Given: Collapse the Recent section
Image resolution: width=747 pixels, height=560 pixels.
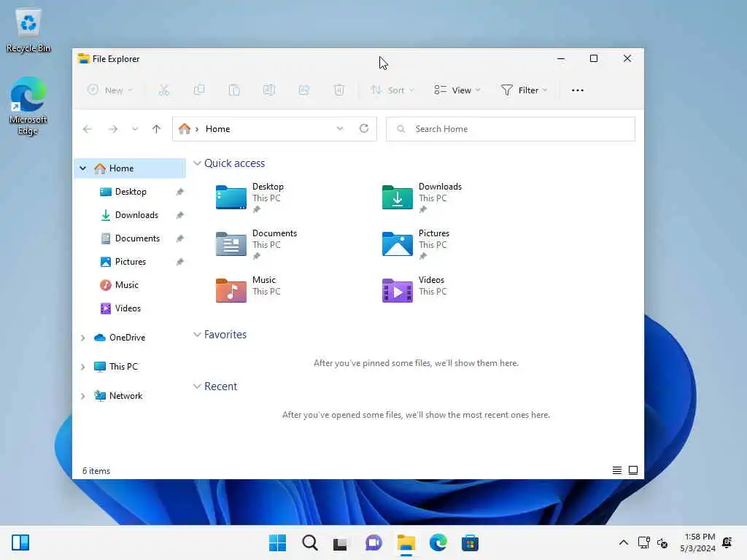Looking at the screenshot, I should 197,386.
